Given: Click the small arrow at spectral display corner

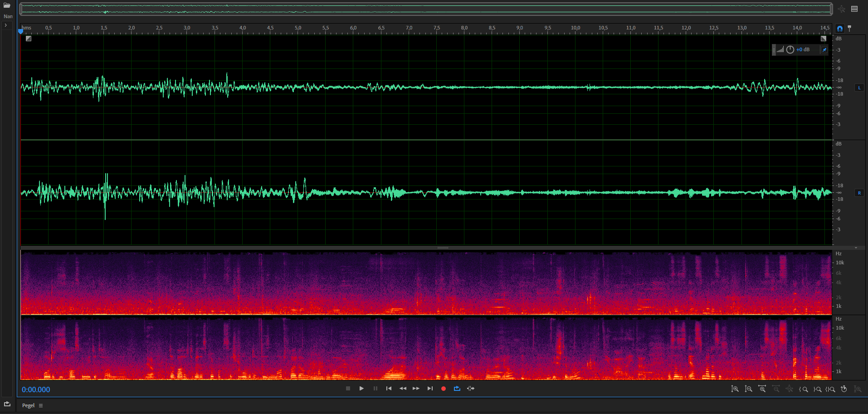Looking at the screenshot, I should coord(856,248).
